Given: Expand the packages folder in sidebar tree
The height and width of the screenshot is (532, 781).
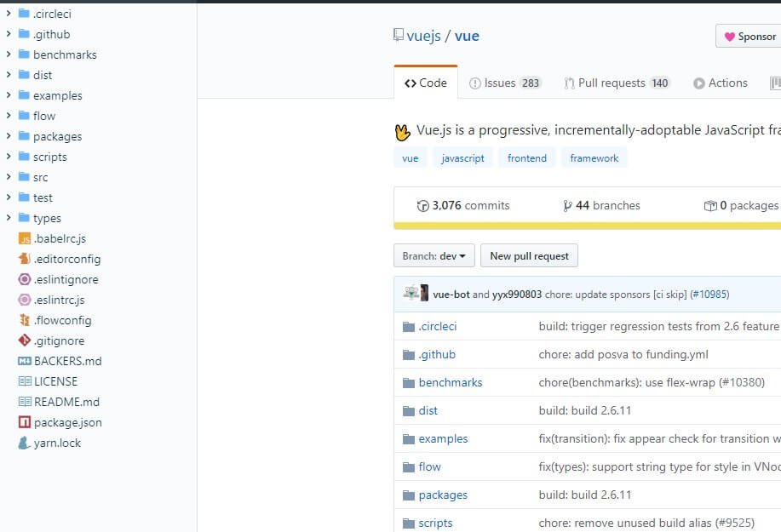Looking at the screenshot, I should tap(9, 136).
